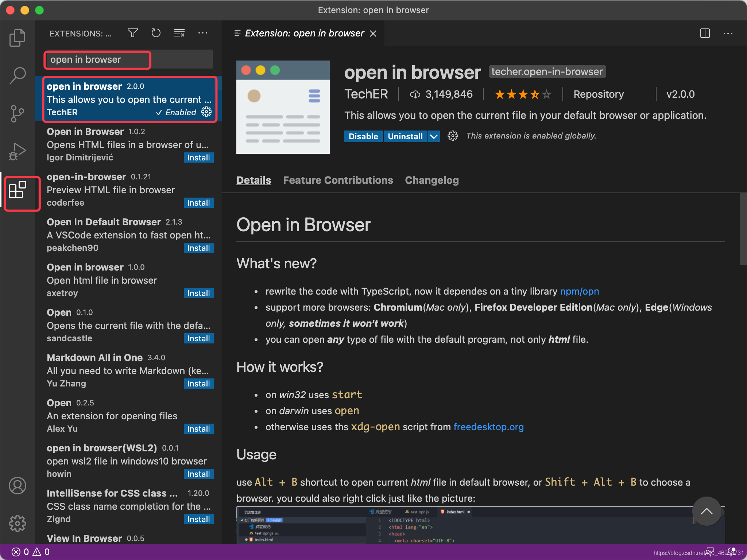The height and width of the screenshot is (560, 747).
Task: Open the TechER publisher link
Action: (366, 94)
